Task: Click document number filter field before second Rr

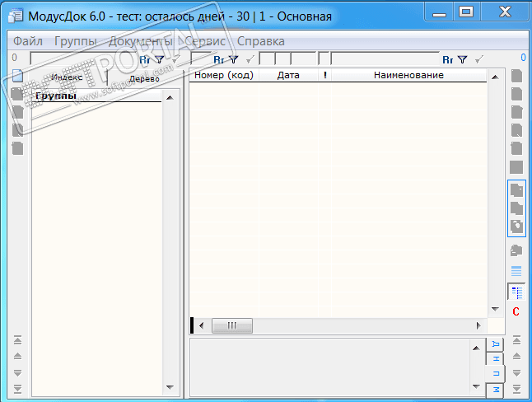Action: click(201, 58)
